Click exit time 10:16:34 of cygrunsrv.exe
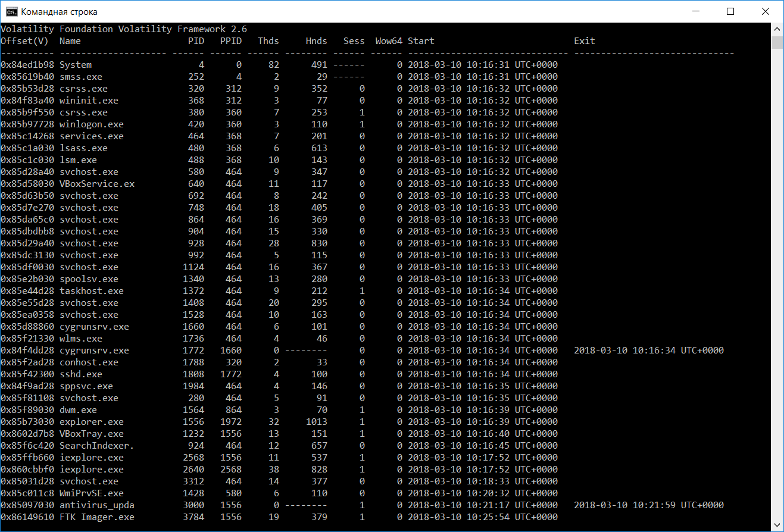 point(649,351)
